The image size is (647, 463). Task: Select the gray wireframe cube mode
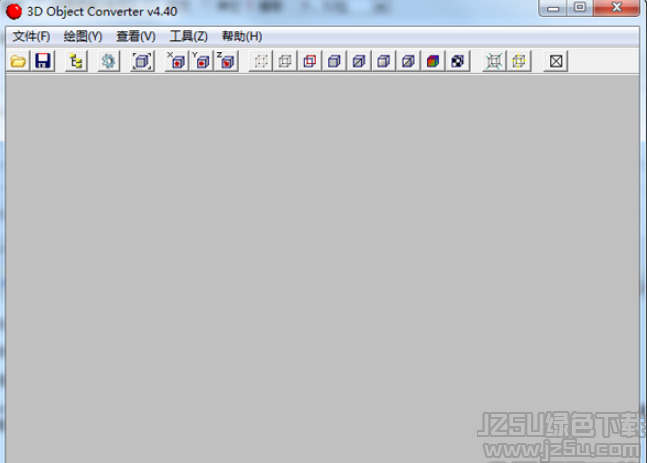pyautogui.click(x=285, y=61)
